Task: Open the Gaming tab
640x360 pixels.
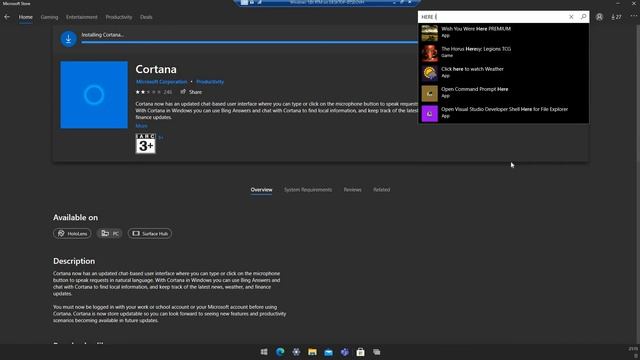Action: 49,17
